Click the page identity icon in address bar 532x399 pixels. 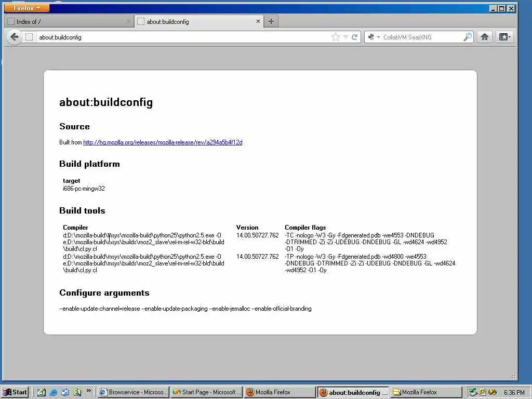(29, 37)
